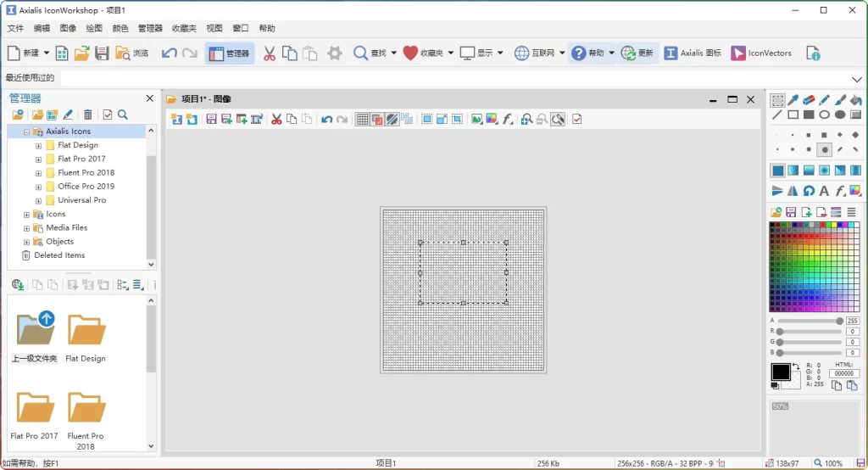Open the 编辑 menu

pos(42,28)
